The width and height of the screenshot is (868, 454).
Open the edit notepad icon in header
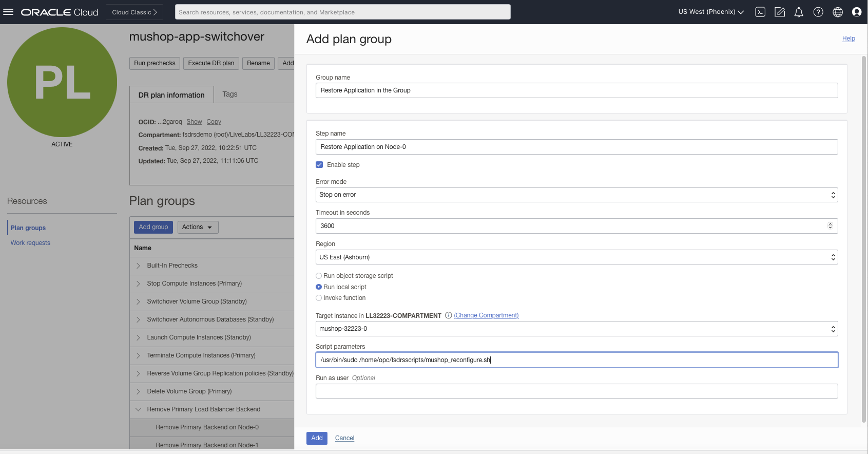(780, 12)
